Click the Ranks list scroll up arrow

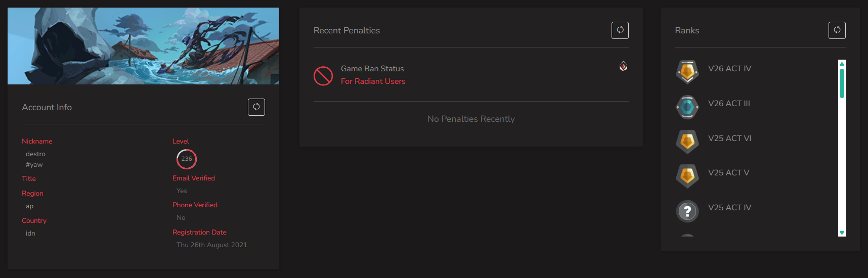[842, 64]
